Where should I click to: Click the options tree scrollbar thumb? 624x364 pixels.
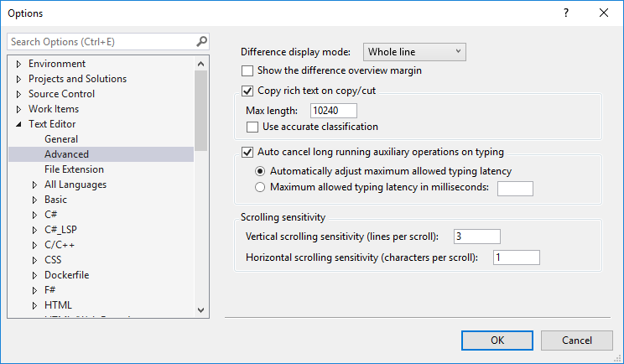[x=201, y=111]
